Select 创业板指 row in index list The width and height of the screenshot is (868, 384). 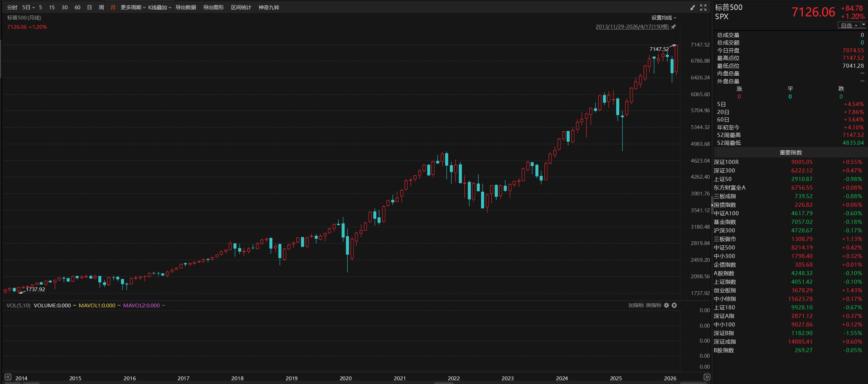click(725, 290)
